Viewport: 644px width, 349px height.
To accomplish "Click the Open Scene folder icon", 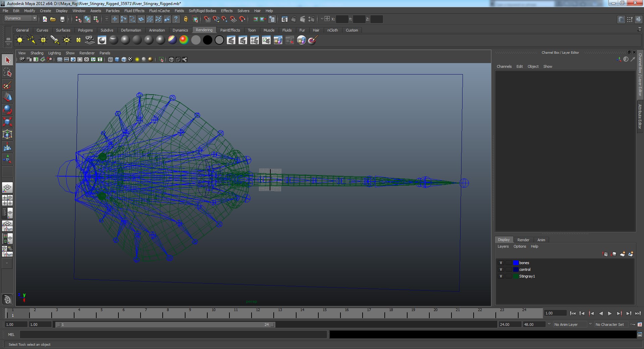I will point(53,19).
